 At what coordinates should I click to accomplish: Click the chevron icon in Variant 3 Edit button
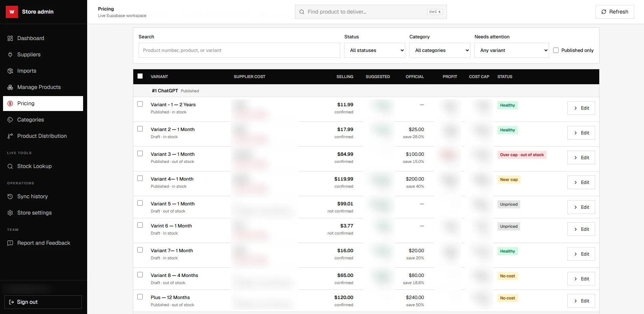(x=575, y=158)
